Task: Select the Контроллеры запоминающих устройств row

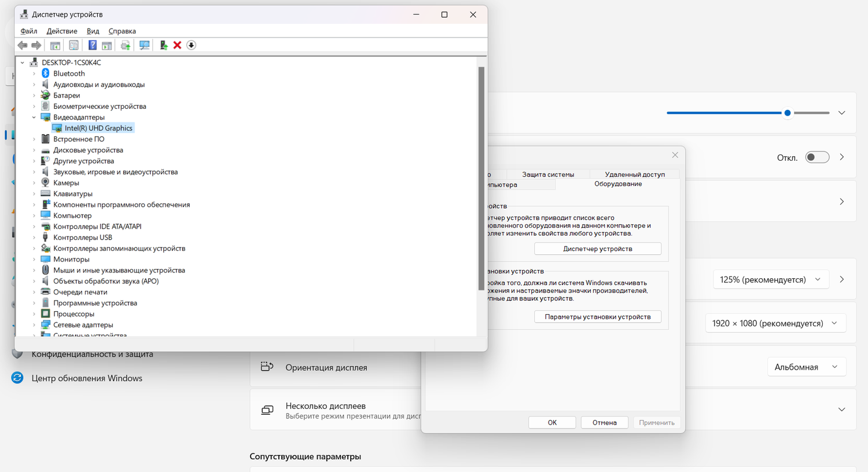Action: [x=119, y=248]
